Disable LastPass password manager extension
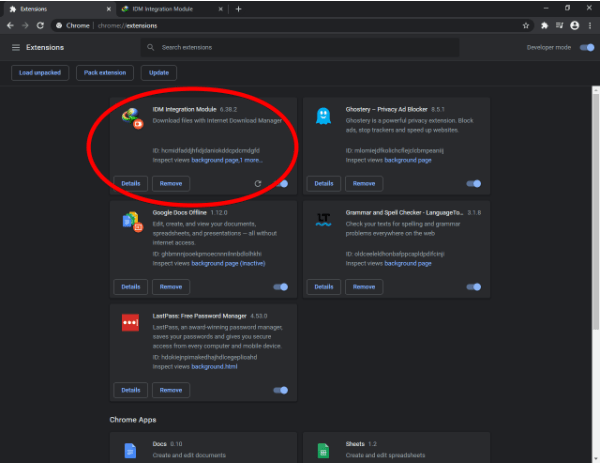 [281, 390]
